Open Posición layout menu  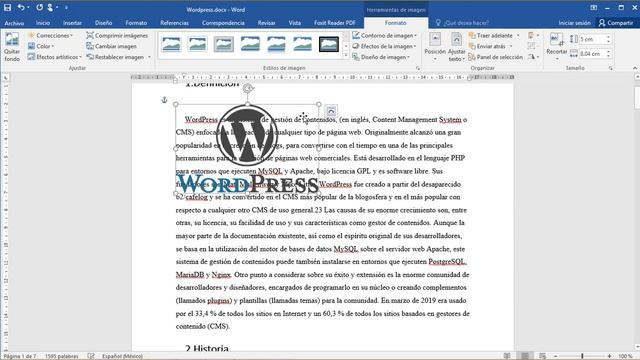click(435, 47)
